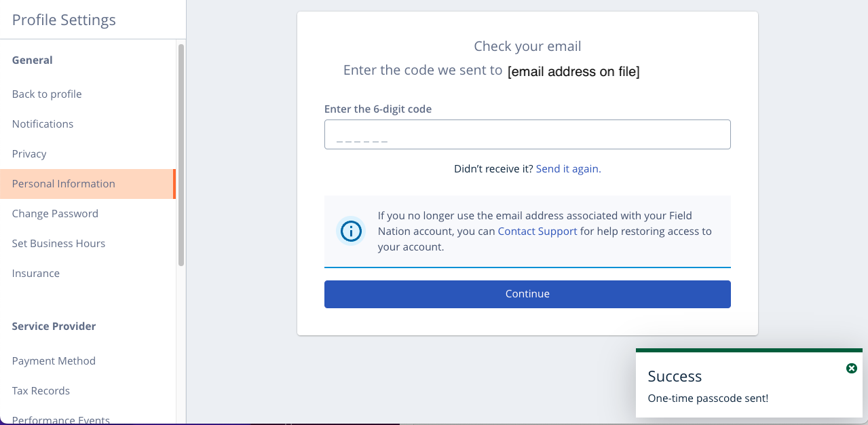Screen dimensions: 868x425
Task: Go to Performance Events
Action: click(61, 419)
